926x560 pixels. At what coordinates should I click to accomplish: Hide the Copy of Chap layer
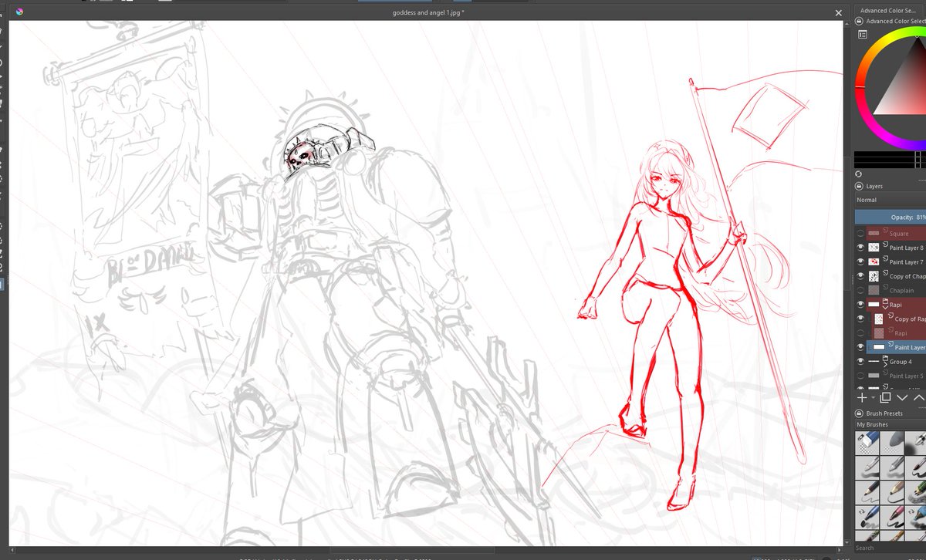tap(861, 276)
